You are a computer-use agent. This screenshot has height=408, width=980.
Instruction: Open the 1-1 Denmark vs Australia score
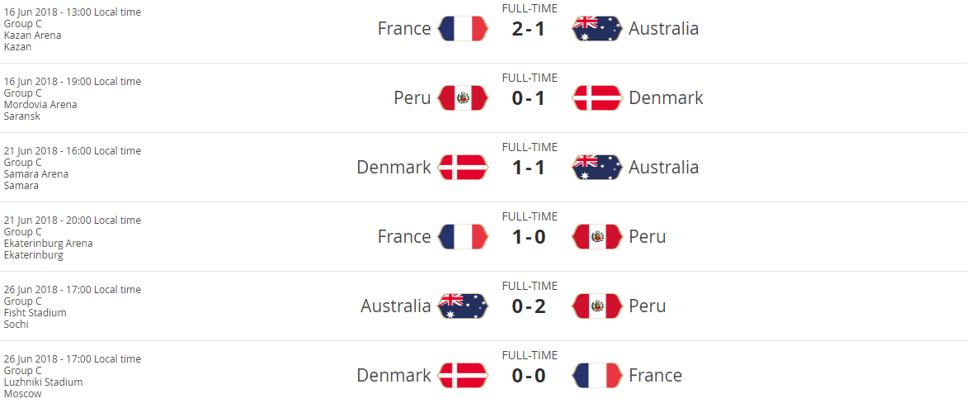(529, 168)
